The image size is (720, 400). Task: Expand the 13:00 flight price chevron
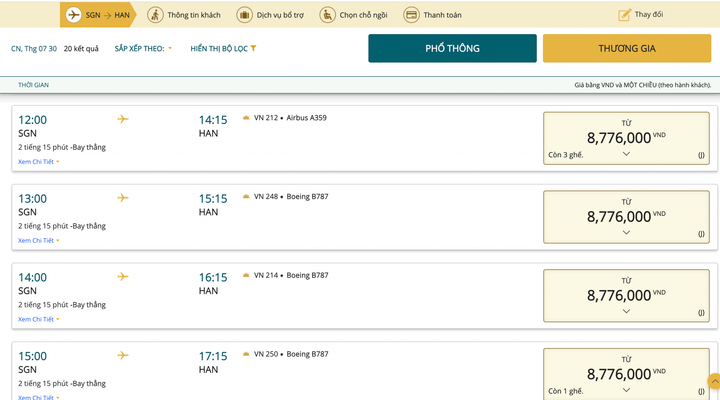pos(626,232)
